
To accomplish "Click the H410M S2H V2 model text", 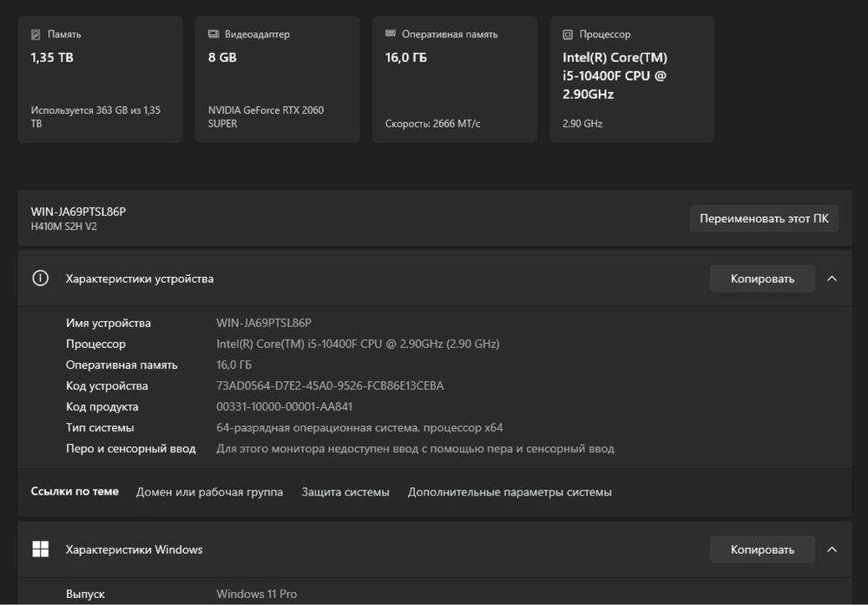I will (63, 227).
